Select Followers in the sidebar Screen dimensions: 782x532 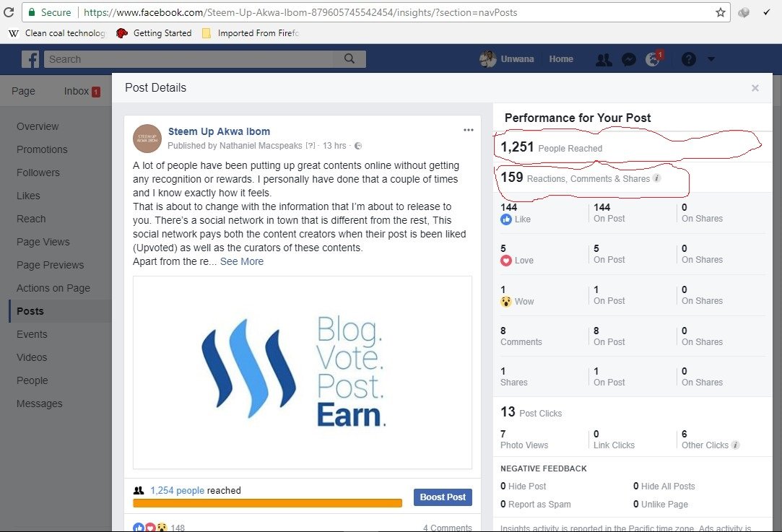[x=38, y=173]
